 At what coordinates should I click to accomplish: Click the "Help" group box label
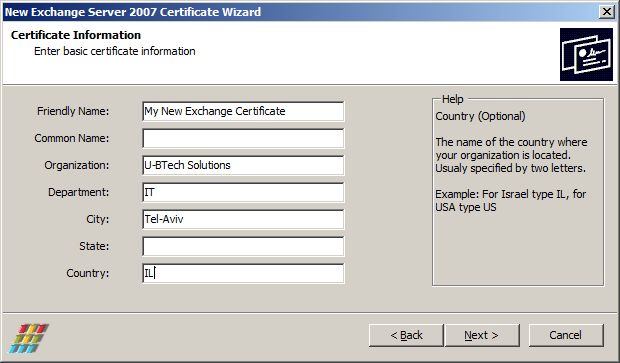[x=452, y=99]
